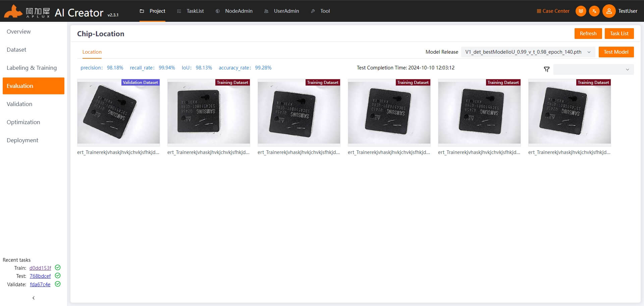
Task: Click the first image filename caption
Action: (118, 152)
